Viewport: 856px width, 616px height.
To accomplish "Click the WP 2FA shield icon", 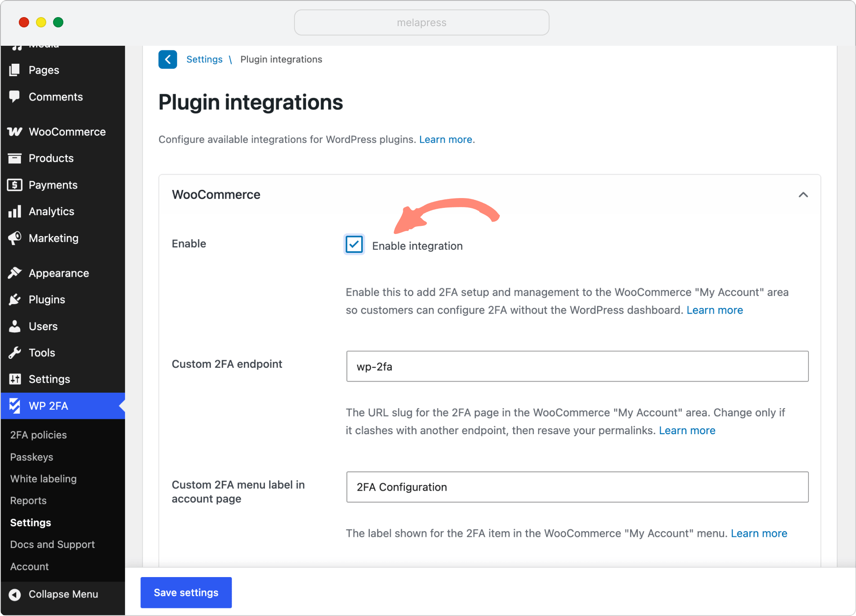I will tap(15, 406).
